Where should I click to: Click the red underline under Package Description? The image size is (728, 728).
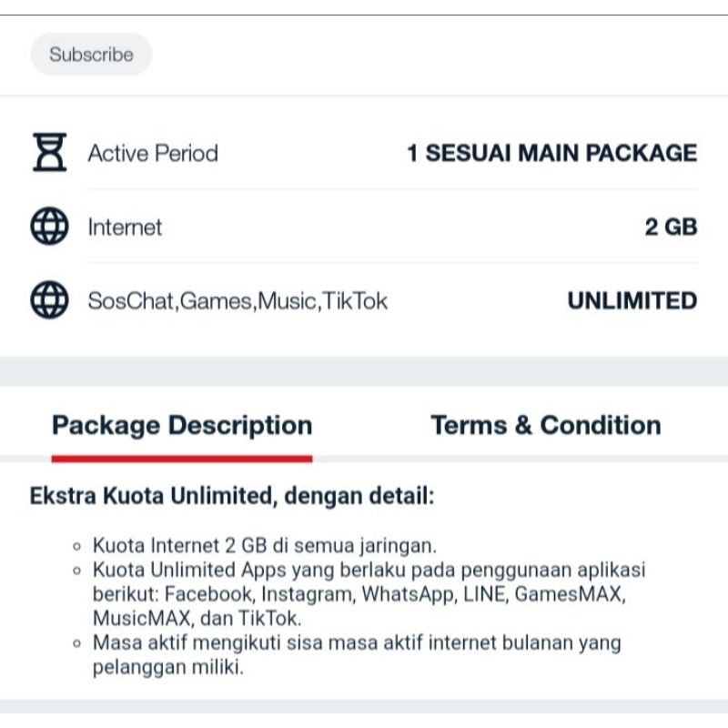coord(182,458)
